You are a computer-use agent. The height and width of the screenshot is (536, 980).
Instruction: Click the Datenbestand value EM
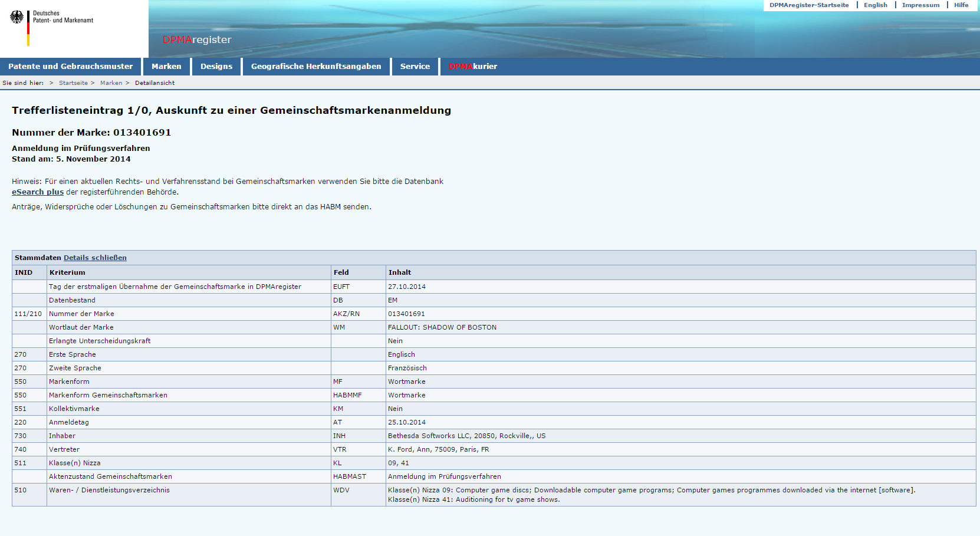[x=392, y=300]
